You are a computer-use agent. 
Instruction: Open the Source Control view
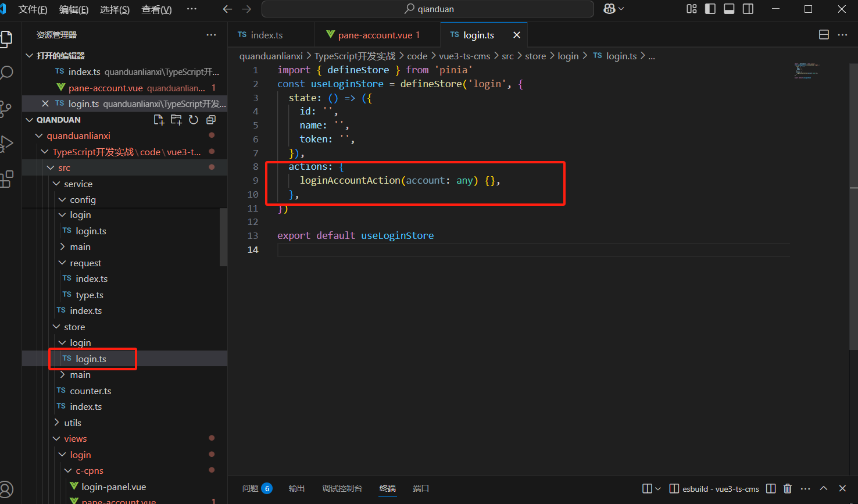(6, 109)
